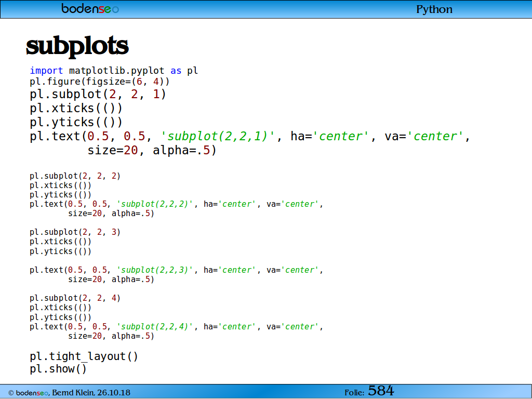Select the subplots slide title
The height and width of the screenshot is (399, 532).
[x=77, y=46]
